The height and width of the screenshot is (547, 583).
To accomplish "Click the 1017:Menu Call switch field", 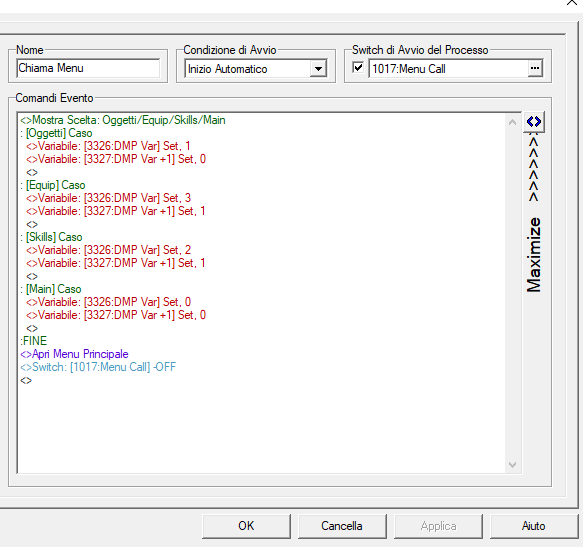I will click(448, 69).
